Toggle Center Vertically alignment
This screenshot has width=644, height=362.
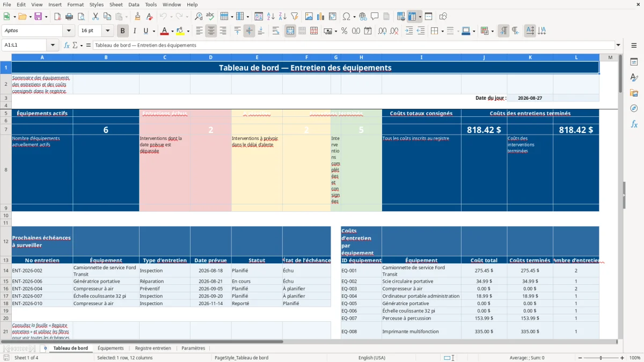(249, 31)
